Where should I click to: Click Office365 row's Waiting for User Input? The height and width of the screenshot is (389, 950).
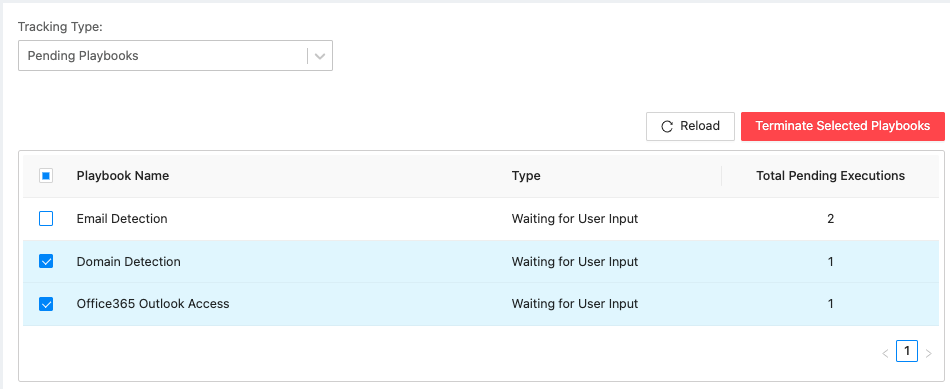(x=575, y=304)
